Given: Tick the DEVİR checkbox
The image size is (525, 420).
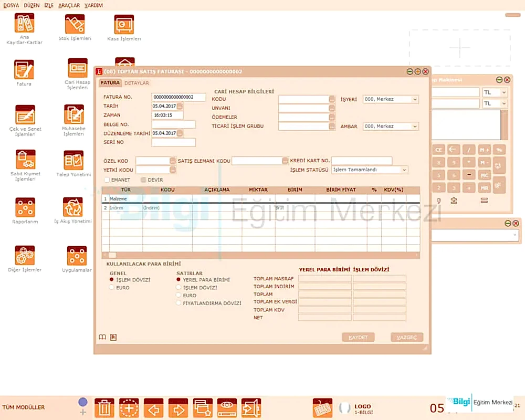Looking at the screenshot, I should [x=143, y=180].
